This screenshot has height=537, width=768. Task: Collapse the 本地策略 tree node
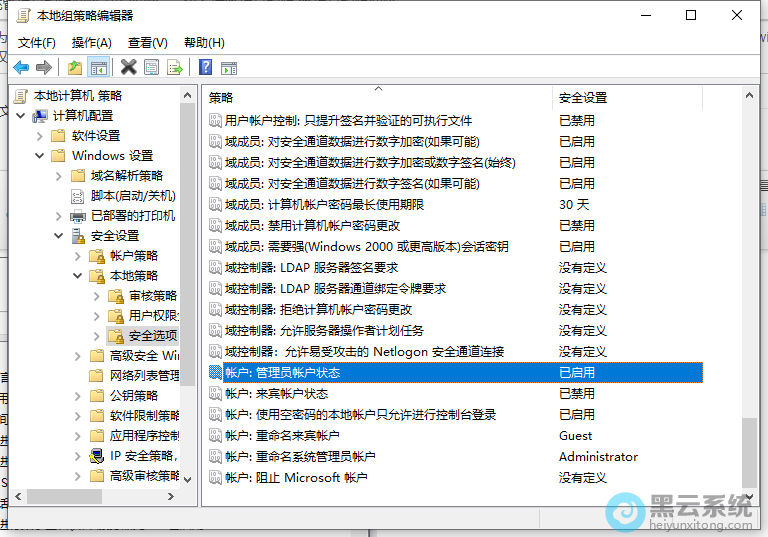77,276
